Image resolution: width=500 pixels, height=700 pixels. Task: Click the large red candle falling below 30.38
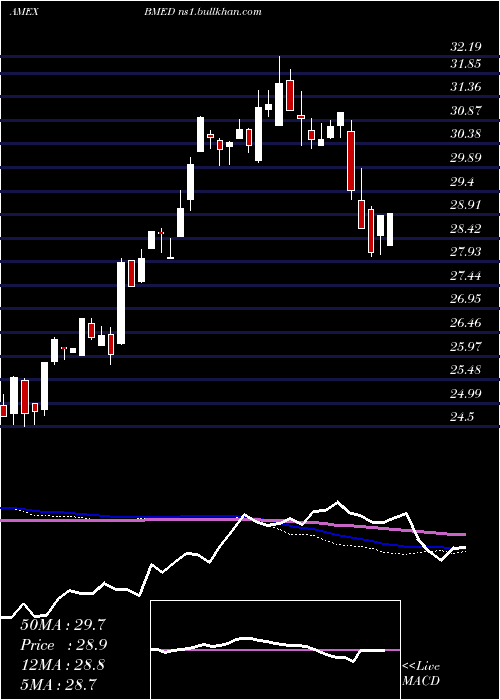coord(351,161)
